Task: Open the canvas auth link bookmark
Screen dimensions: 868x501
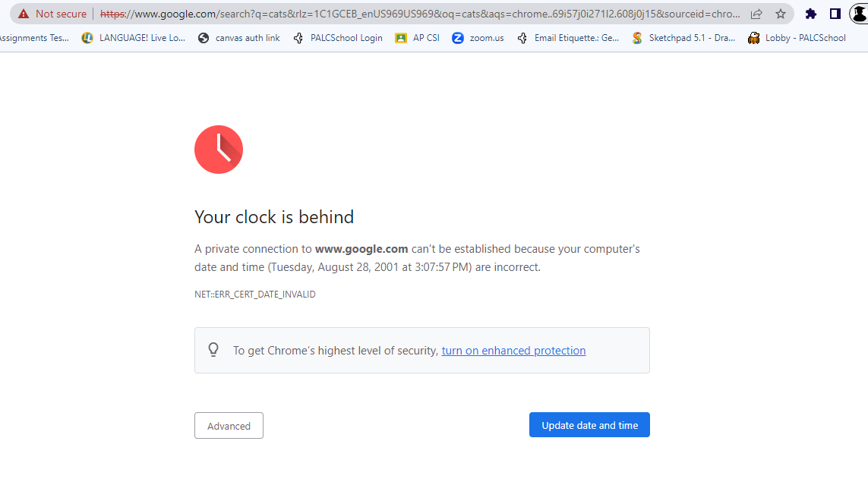Action: [x=239, y=38]
